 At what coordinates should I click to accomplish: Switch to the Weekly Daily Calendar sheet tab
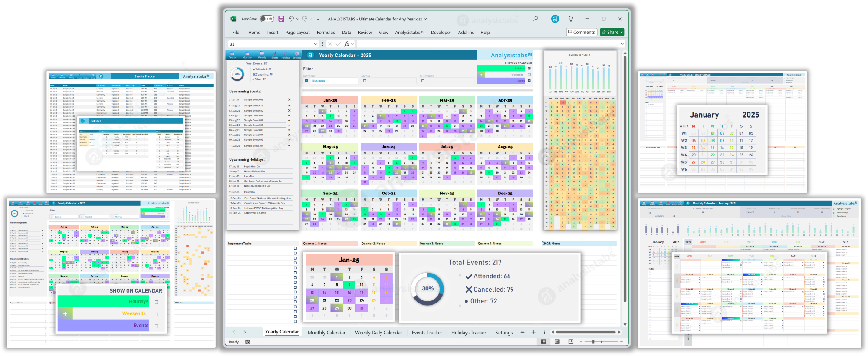pyautogui.click(x=378, y=333)
